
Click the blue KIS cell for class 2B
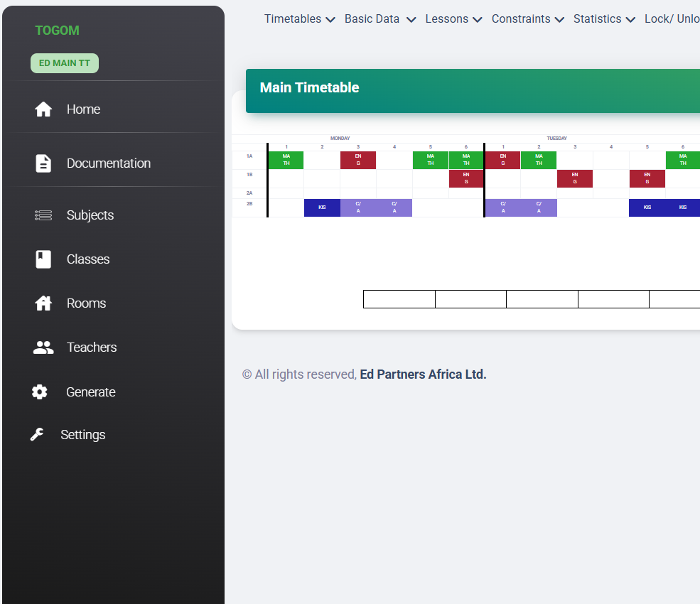[x=322, y=207]
